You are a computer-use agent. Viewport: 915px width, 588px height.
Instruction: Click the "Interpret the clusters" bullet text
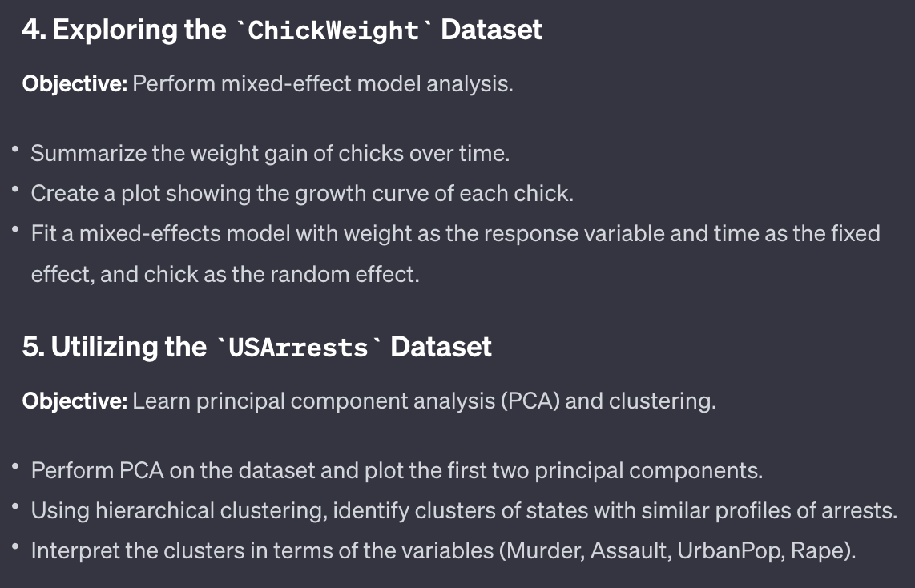tap(443, 551)
